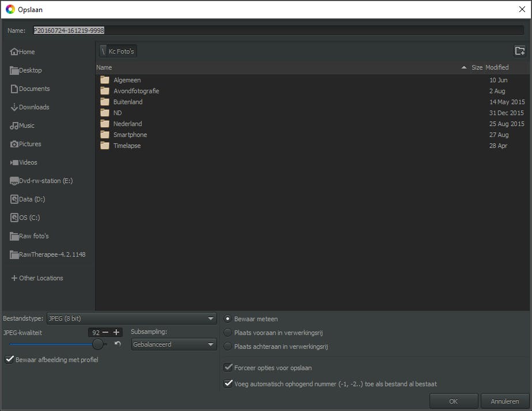Click the Data (D:) drive icon
Image resolution: width=532 pixels, height=411 pixels.
point(14,199)
